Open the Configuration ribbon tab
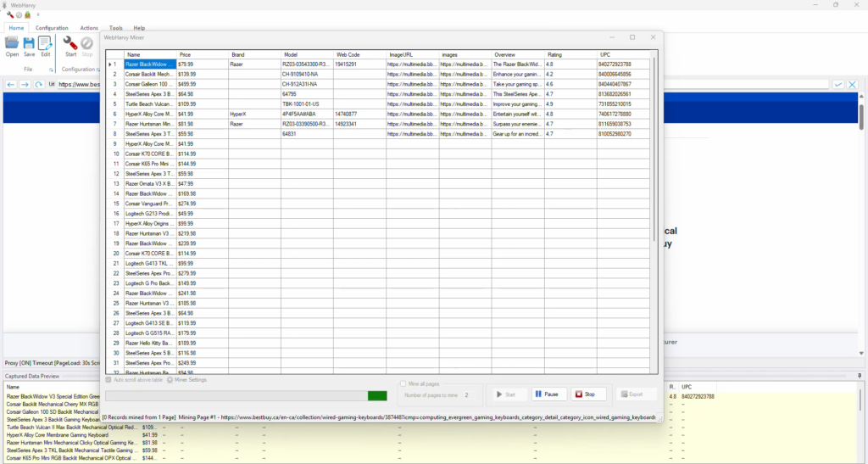This screenshot has height=464, width=868. [52, 28]
